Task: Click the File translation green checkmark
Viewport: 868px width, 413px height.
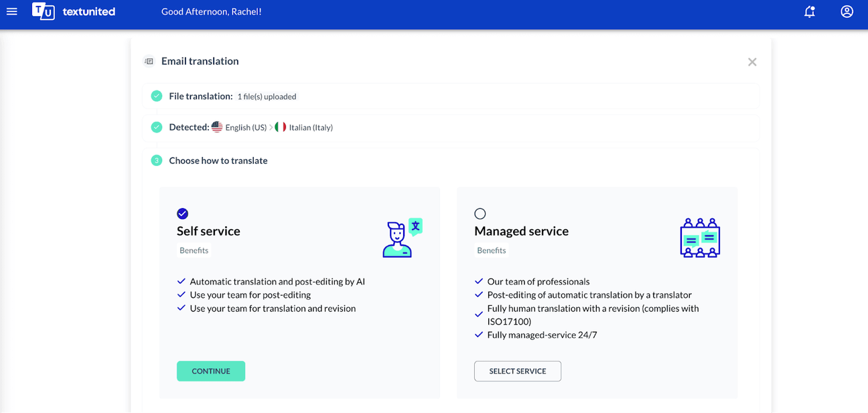Action: [157, 96]
